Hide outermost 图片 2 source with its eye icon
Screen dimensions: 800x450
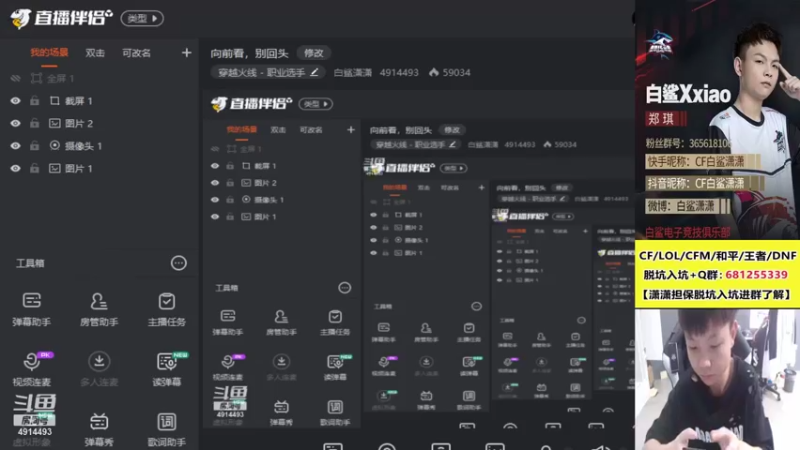click(x=15, y=123)
